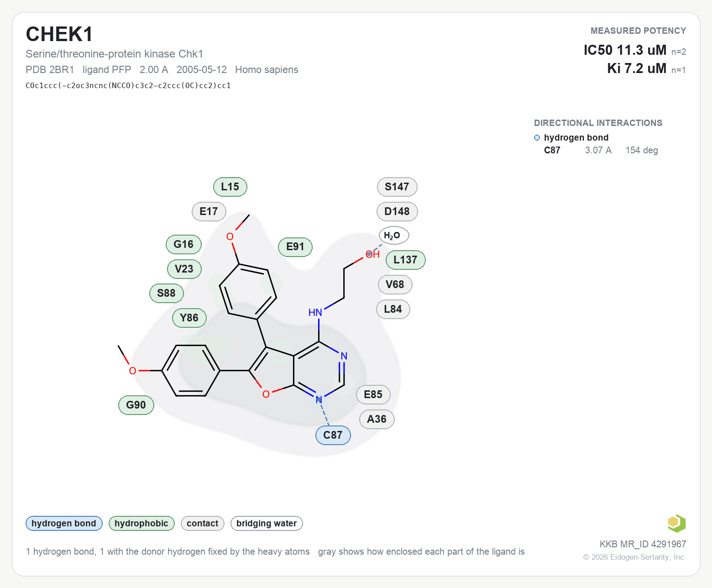Image resolution: width=712 pixels, height=588 pixels.
Task: Click the Ki 7.2 uM value
Action: click(x=637, y=68)
